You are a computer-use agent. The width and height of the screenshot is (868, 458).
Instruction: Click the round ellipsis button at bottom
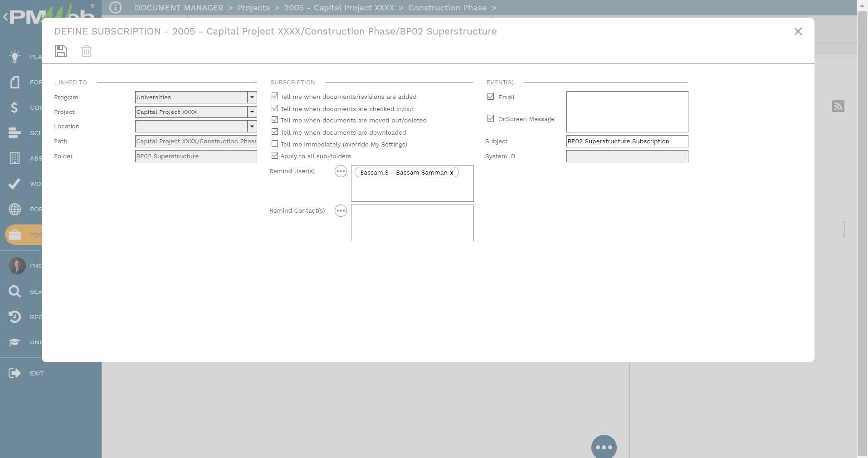point(604,447)
